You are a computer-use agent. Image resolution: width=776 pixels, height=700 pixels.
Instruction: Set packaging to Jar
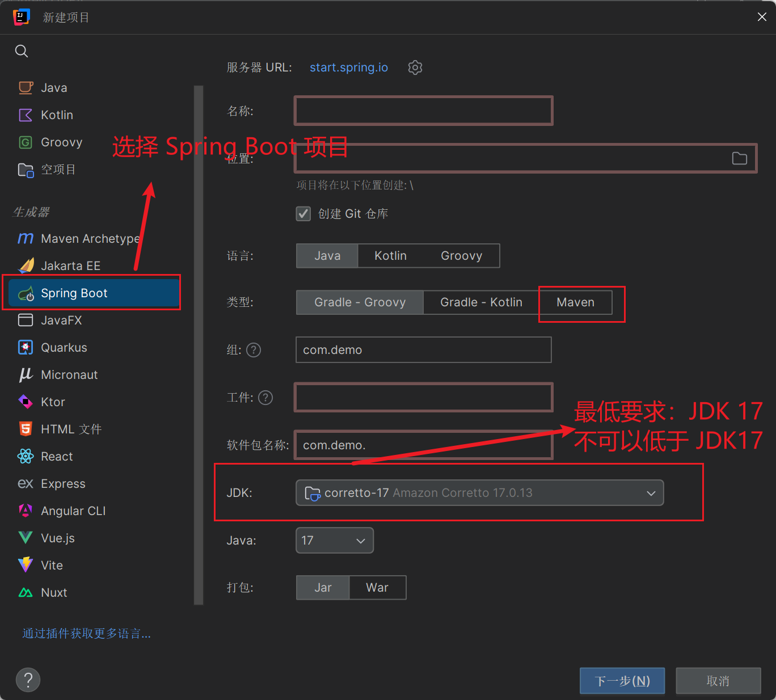pyautogui.click(x=323, y=588)
